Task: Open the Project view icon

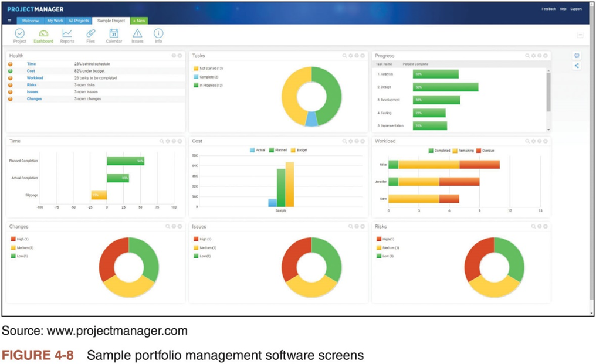Action: pyautogui.click(x=19, y=34)
